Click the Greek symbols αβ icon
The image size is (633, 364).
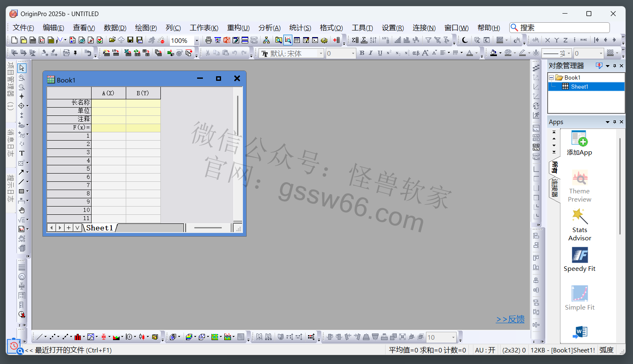tap(416, 53)
